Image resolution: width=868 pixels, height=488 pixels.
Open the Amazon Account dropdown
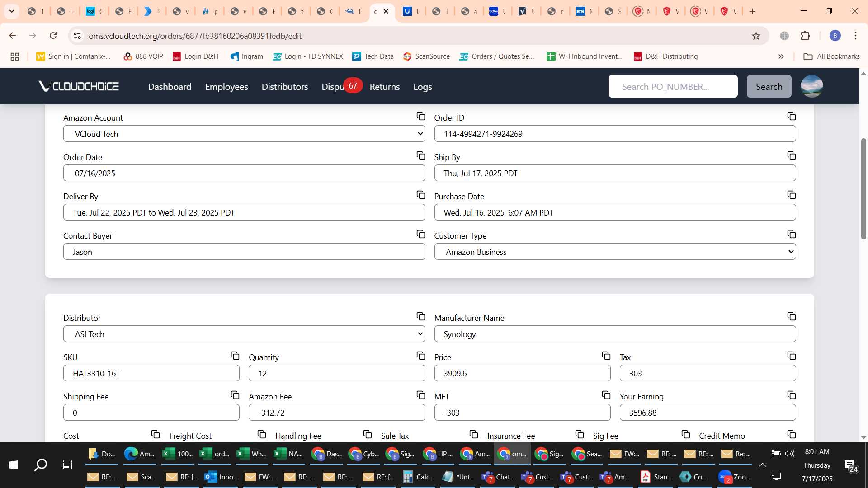click(x=244, y=134)
